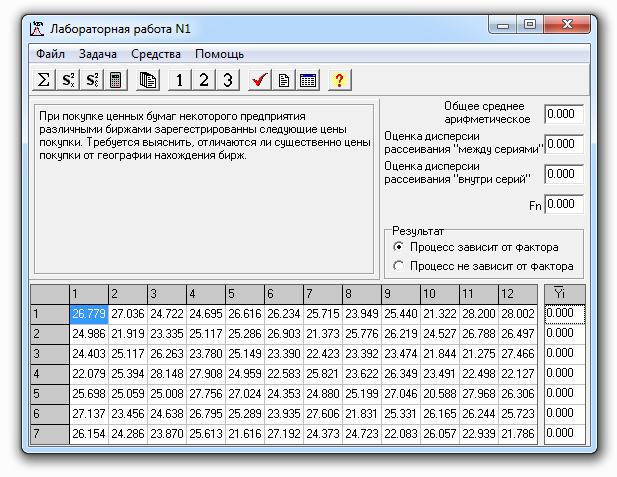The image size is (617, 477).
Task: Click the copy pages toolbar icon
Action: [x=148, y=80]
